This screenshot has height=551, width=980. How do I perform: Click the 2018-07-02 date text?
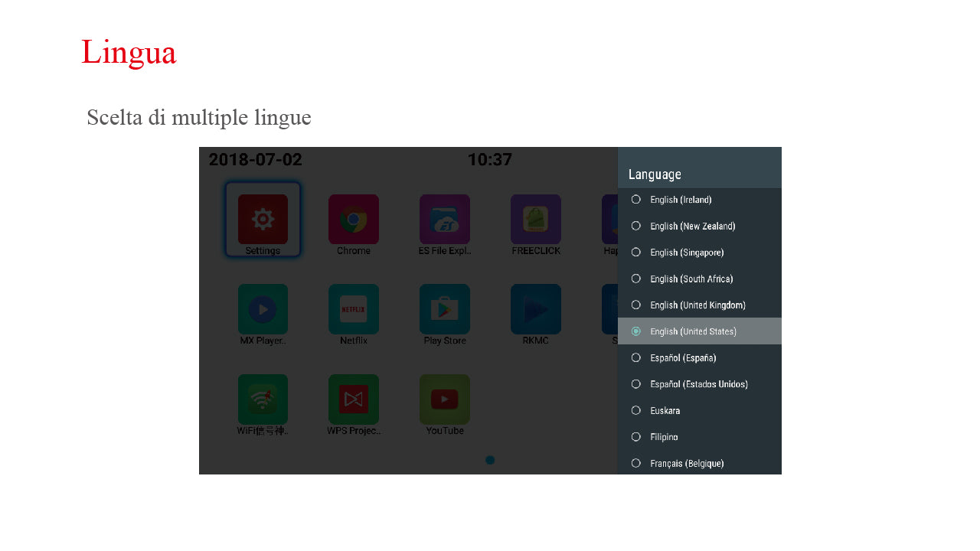[255, 160]
